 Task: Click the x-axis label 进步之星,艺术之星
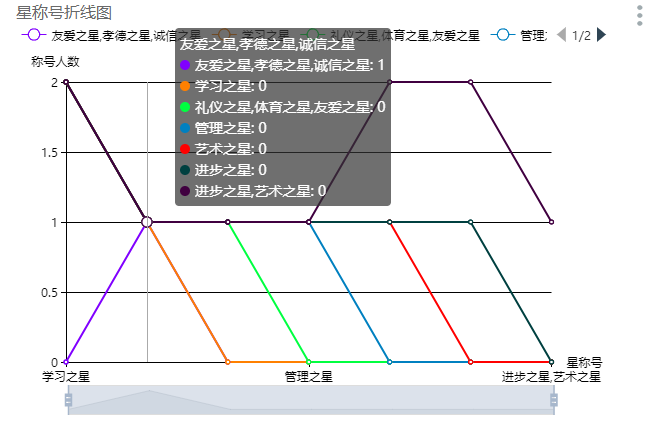tap(551, 377)
